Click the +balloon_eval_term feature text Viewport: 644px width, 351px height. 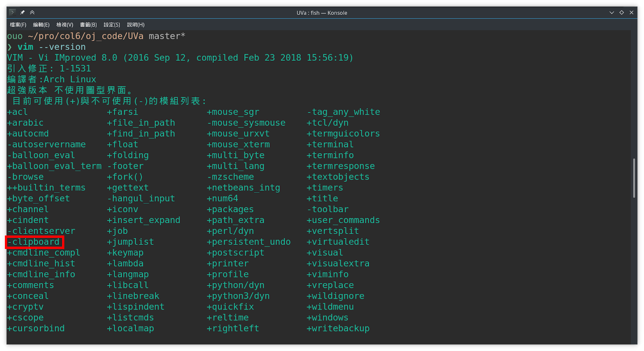point(54,166)
